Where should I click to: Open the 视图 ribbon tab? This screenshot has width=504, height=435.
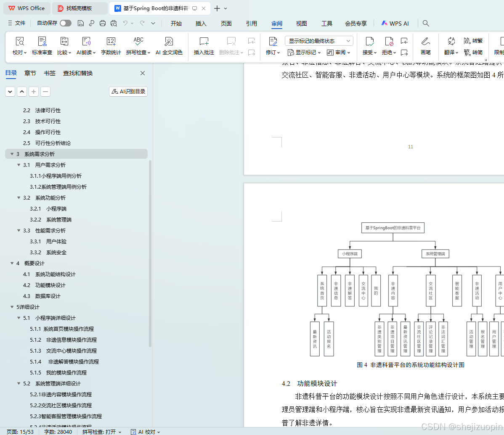(302, 23)
